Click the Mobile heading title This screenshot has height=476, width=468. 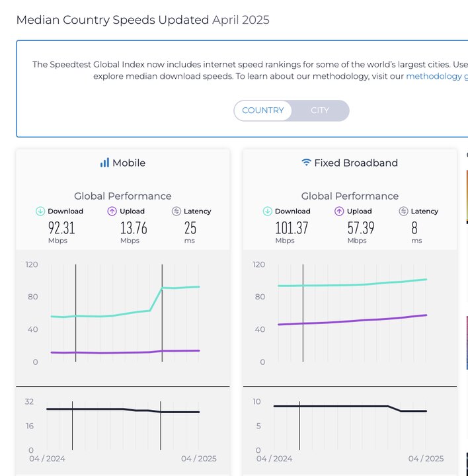coord(129,163)
